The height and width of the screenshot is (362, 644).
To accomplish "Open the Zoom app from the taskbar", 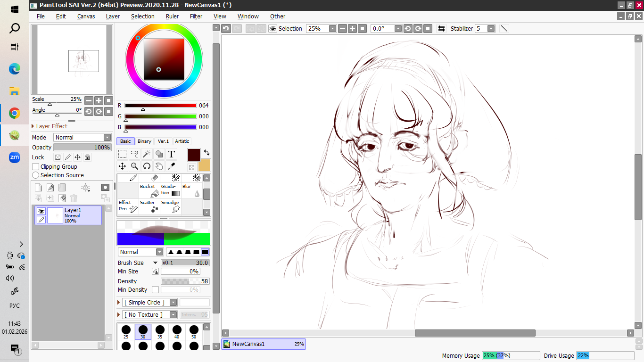I will click(x=15, y=157).
